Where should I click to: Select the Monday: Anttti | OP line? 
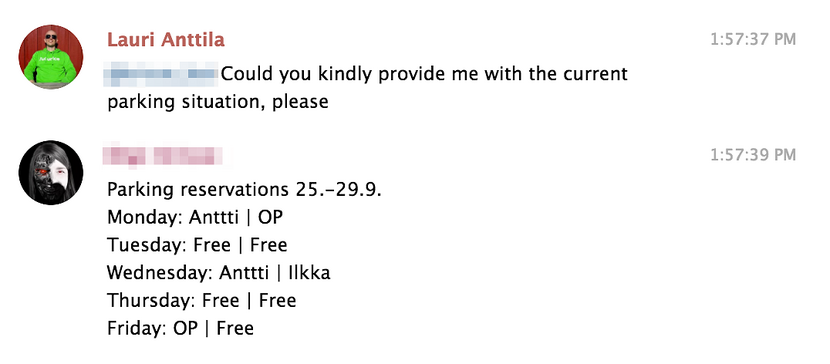195,217
